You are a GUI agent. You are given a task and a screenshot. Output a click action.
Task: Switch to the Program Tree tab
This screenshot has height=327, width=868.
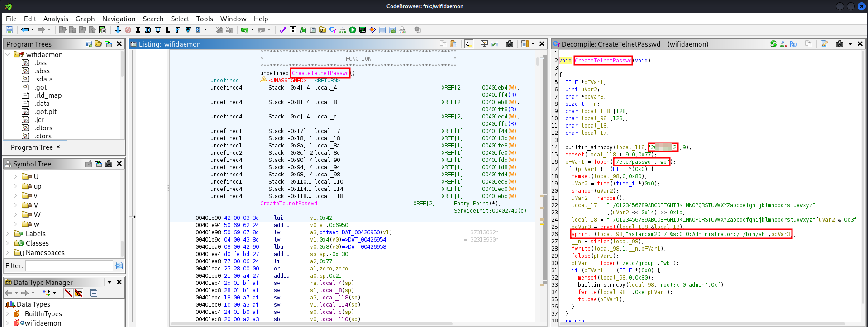(32, 147)
